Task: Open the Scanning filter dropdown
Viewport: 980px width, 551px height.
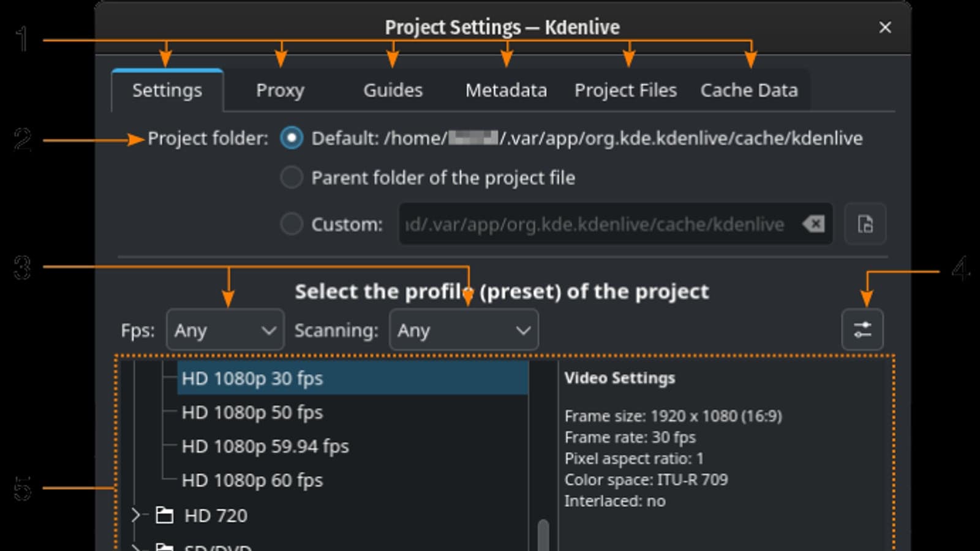Action: click(x=464, y=330)
